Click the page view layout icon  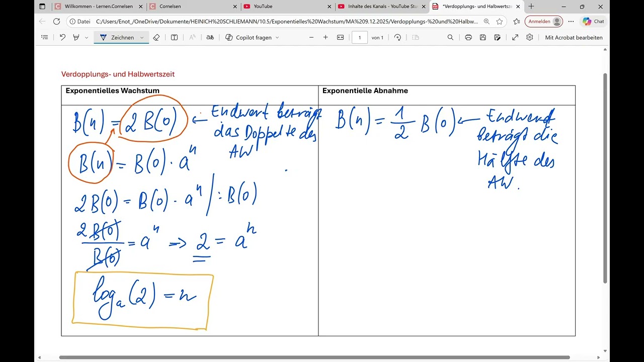[x=416, y=37]
